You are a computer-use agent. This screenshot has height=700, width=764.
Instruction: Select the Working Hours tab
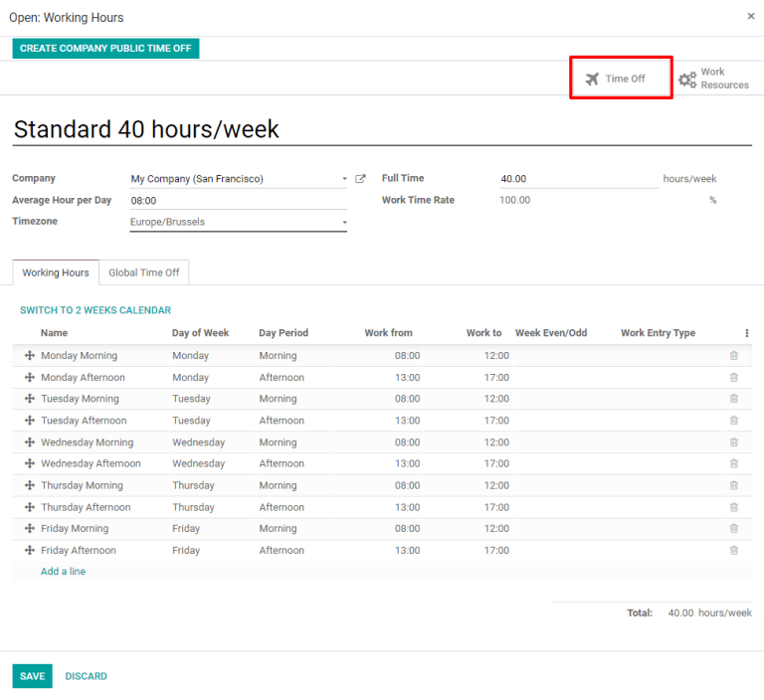pos(56,272)
